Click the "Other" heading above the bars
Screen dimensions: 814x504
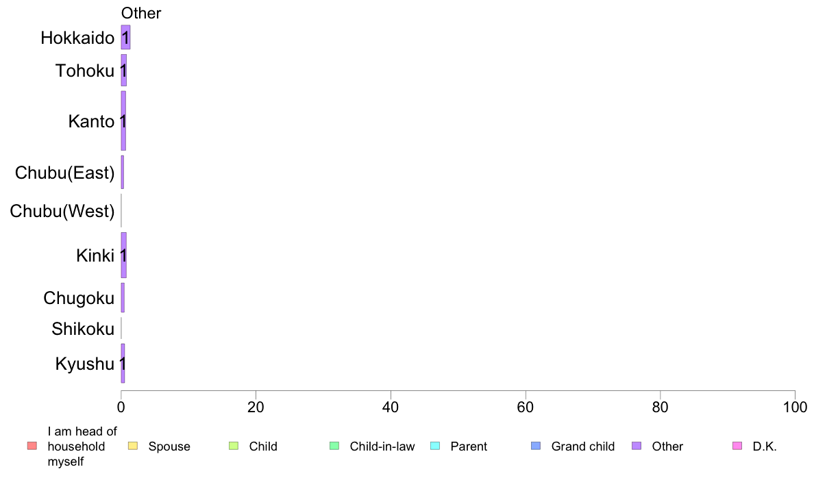coord(141,14)
